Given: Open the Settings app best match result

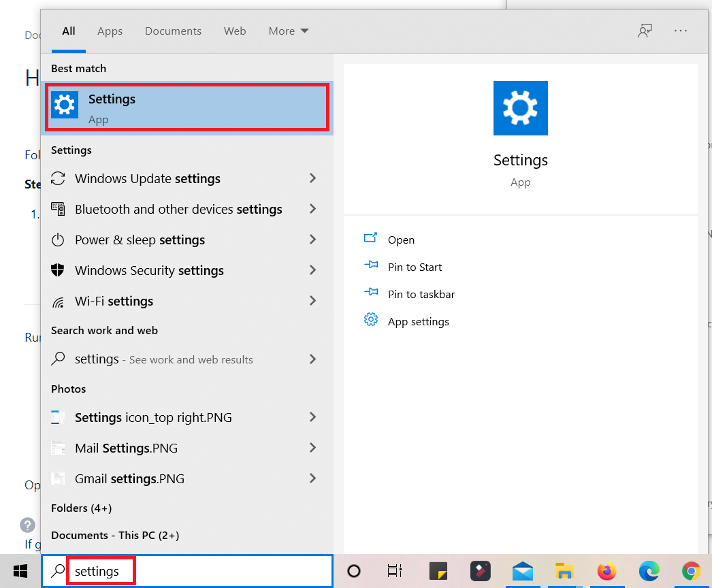Looking at the screenshot, I should pos(187,108).
